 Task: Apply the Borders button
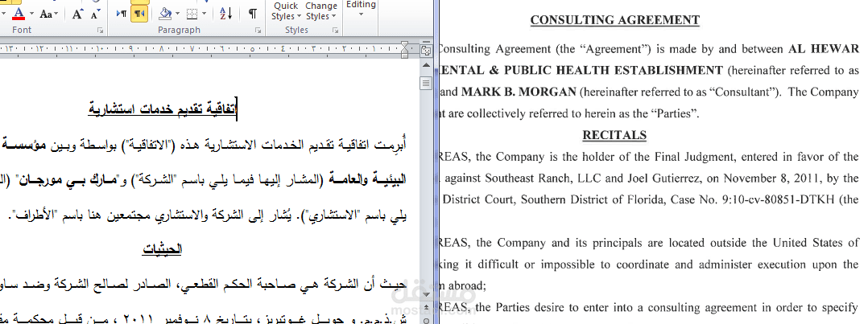point(192,14)
